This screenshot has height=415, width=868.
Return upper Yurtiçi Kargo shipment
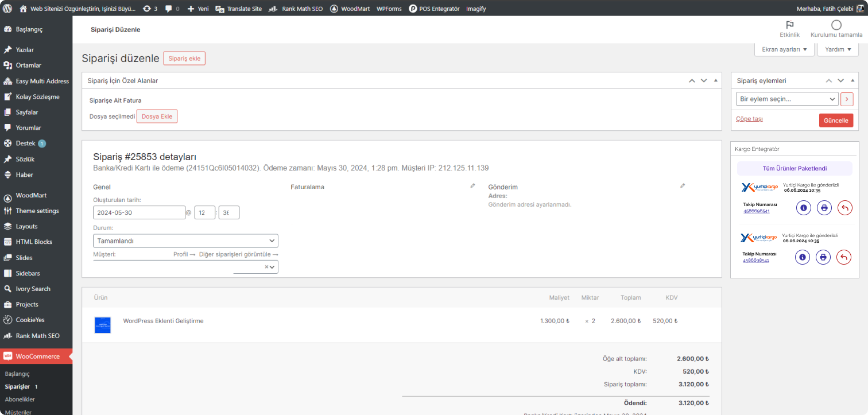point(845,208)
